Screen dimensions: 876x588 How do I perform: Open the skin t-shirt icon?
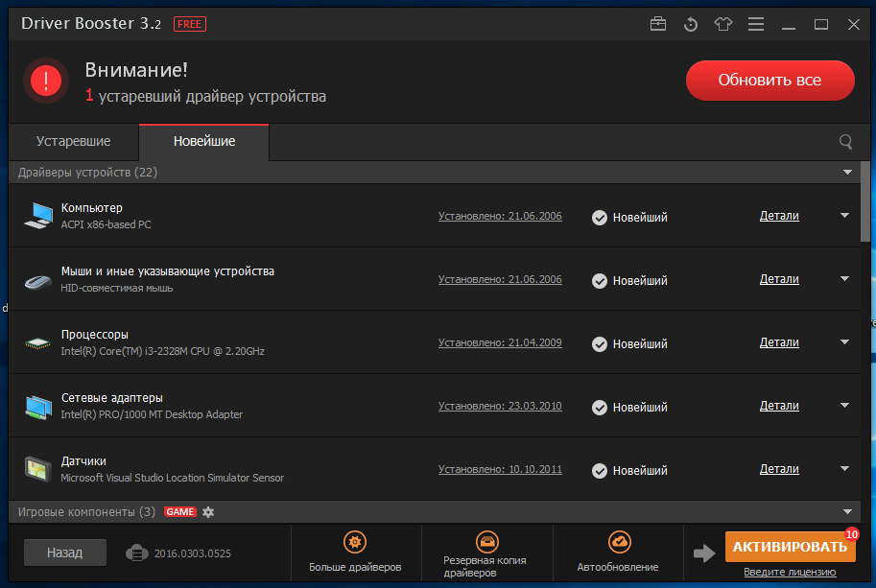click(722, 24)
